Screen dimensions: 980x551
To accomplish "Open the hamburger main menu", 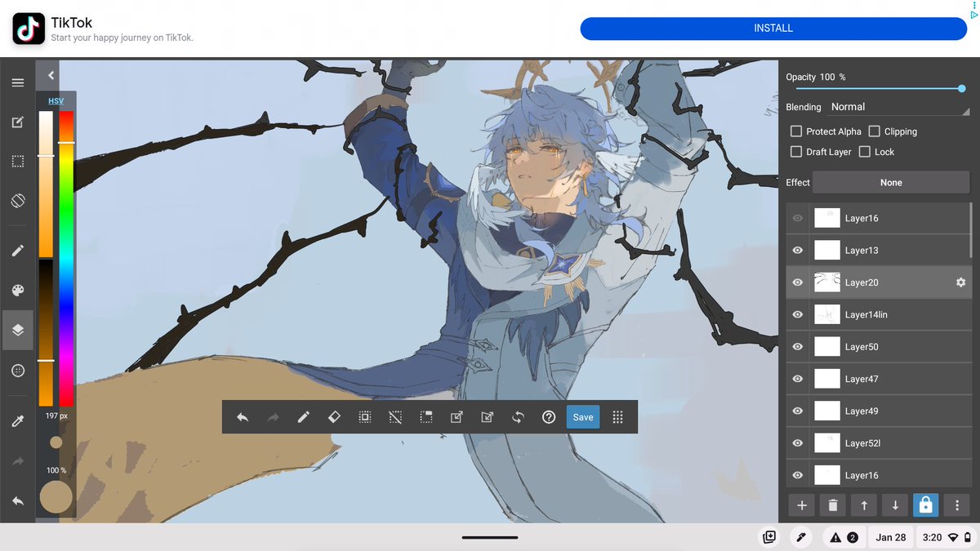I will [18, 82].
